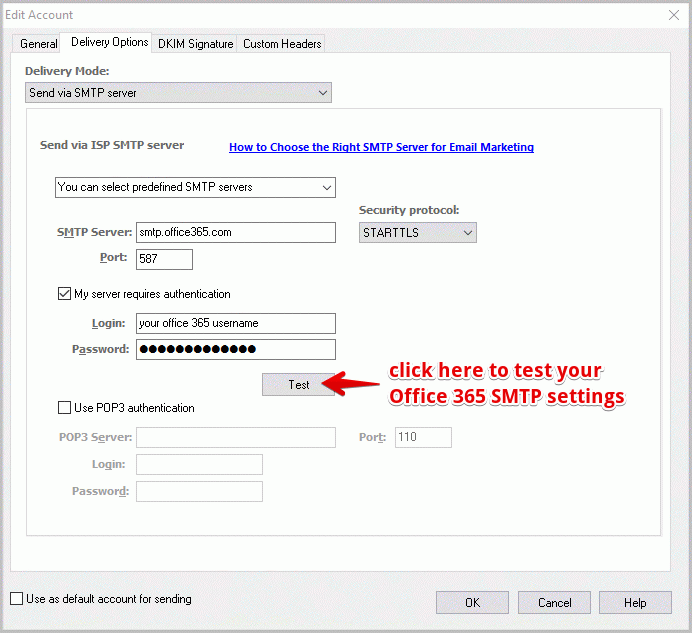Click the OK button
The height and width of the screenshot is (633, 692).
(472, 603)
